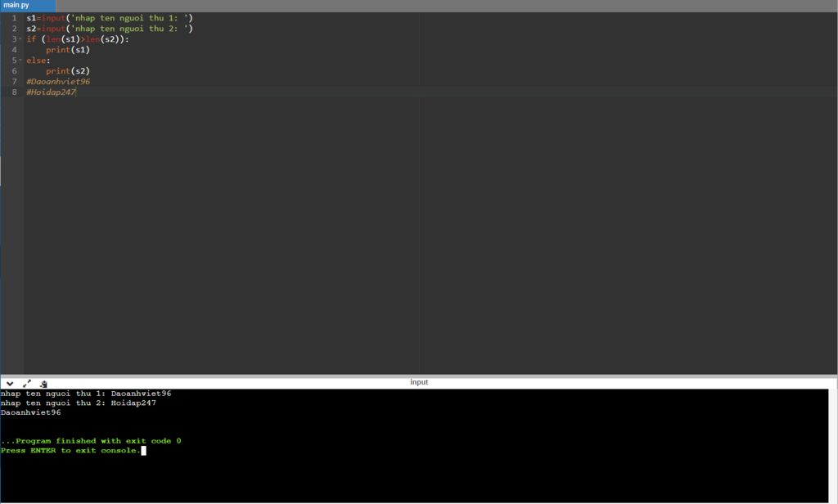The width and height of the screenshot is (838, 504).
Task: Click 'nhap ten nguoi thu 1: Daoanhviet96' in console
Action: [86, 394]
